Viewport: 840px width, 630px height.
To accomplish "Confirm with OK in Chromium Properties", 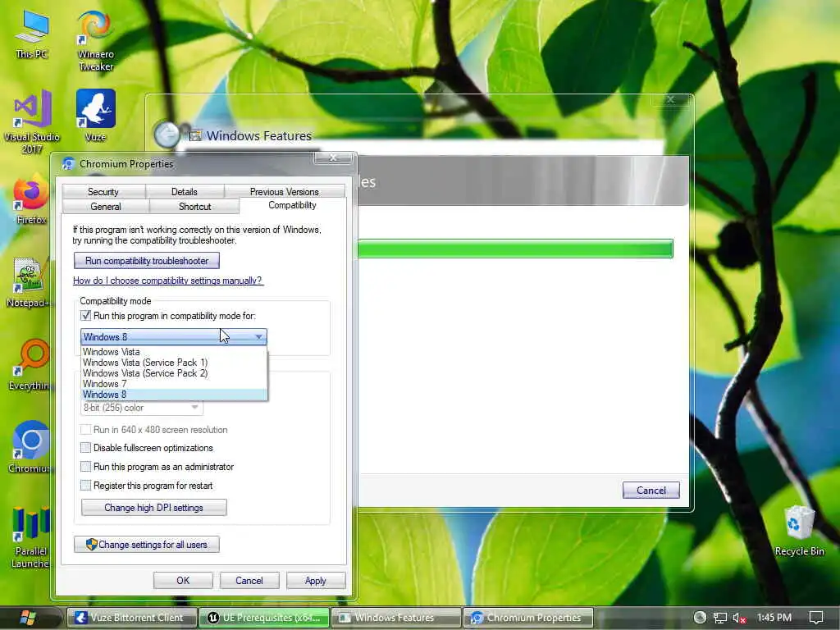I will pyautogui.click(x=183, y=581).
